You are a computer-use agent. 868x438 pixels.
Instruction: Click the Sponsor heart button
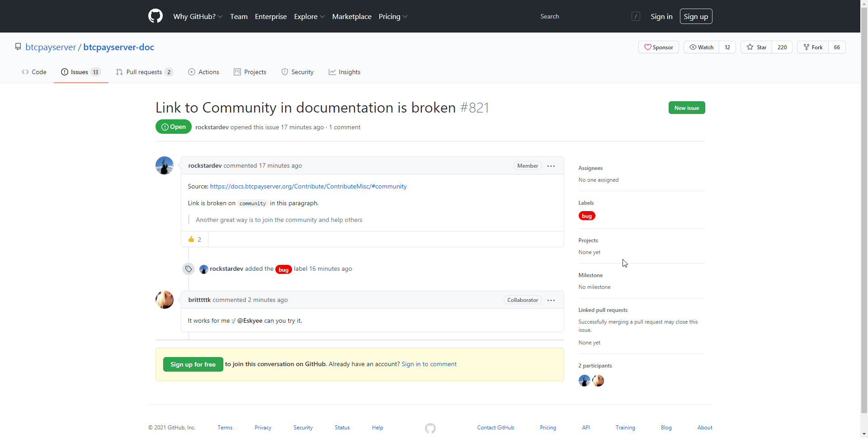[x=659, y=47]
